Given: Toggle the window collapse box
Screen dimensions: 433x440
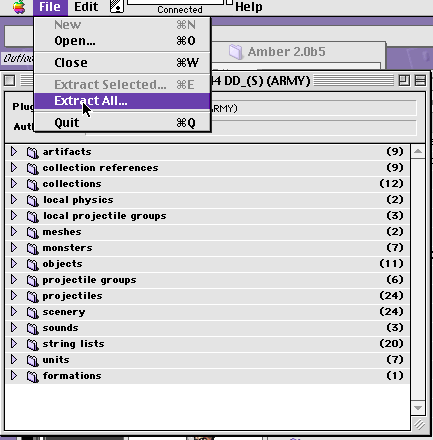Looking at the screenshot, I should (x=420, y=80).
